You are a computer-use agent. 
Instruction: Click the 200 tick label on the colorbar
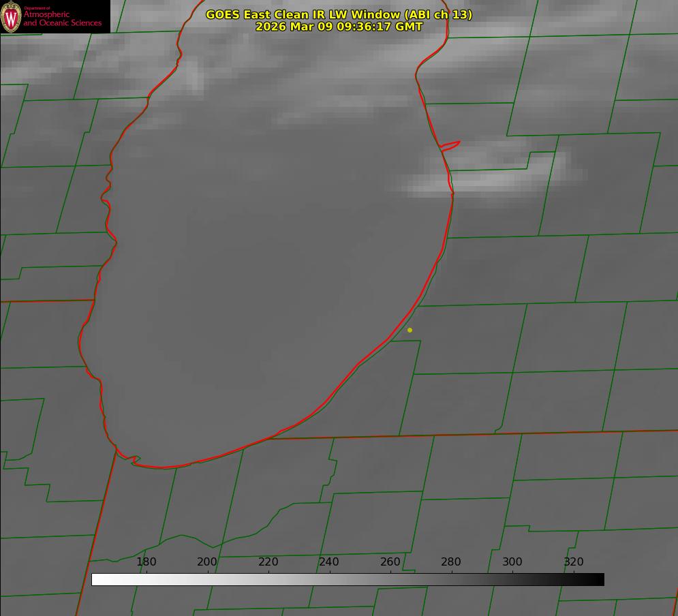tap(207, 562)
